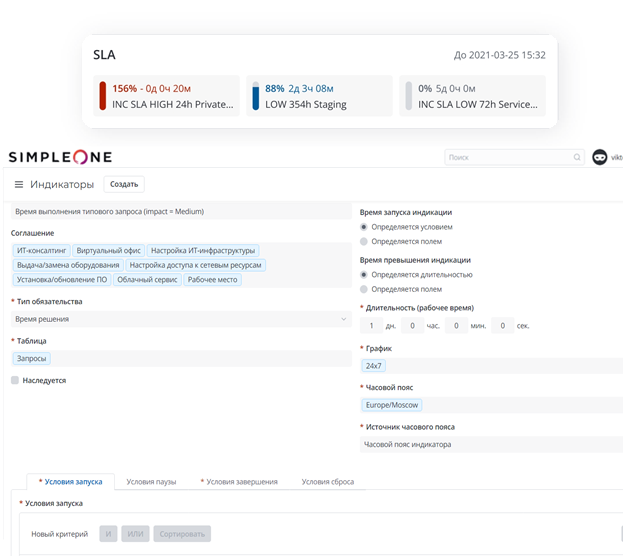The width and height of the screenshot is (626, 558).
Task: Click the Таблица reference field
Action: [181, 359]
